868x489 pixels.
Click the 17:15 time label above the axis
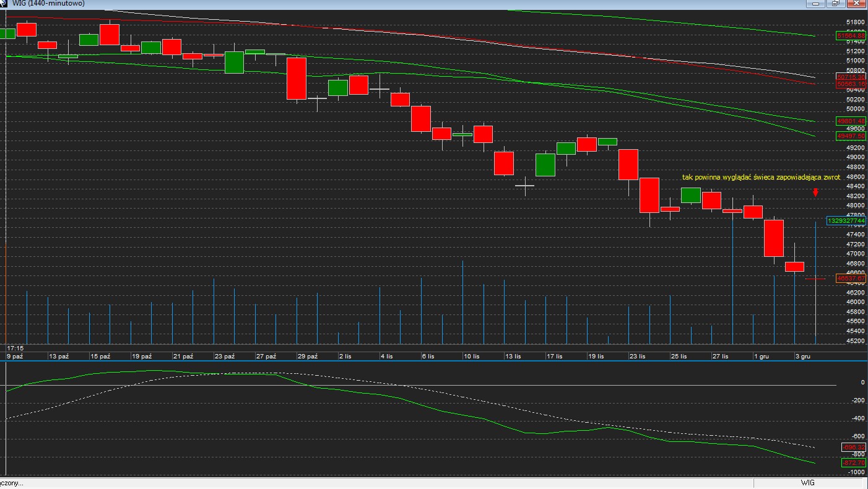[15, 348]
